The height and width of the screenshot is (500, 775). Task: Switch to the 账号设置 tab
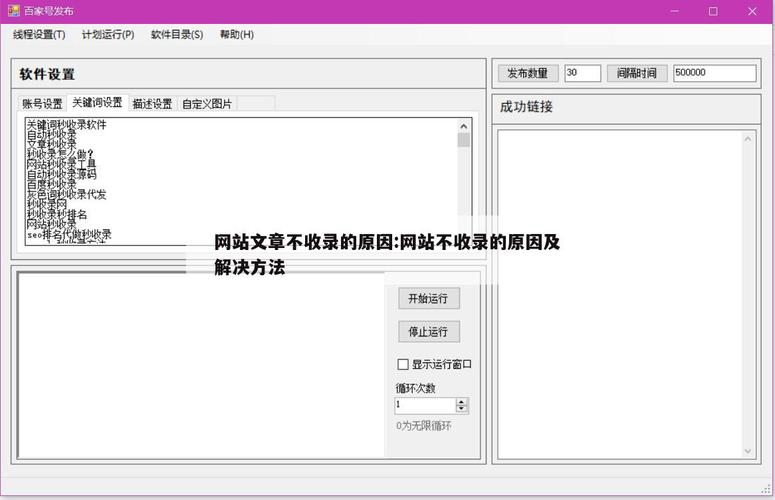(42, 104)
